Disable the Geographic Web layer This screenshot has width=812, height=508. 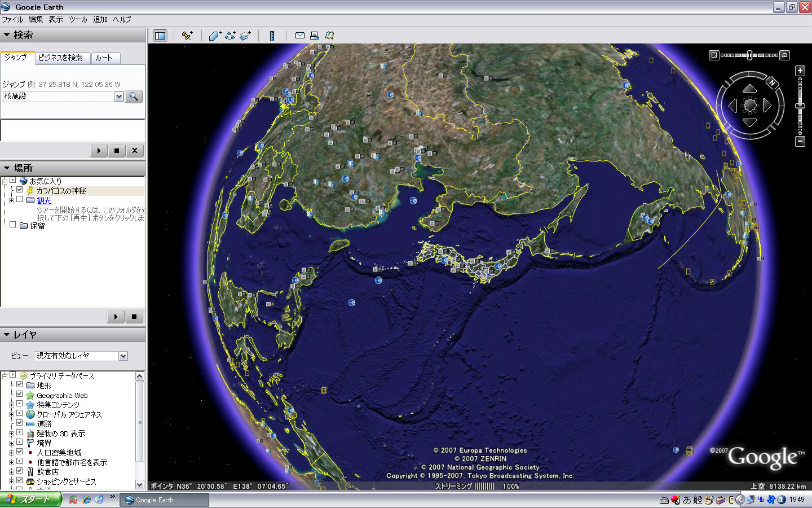tap(20, 395)
